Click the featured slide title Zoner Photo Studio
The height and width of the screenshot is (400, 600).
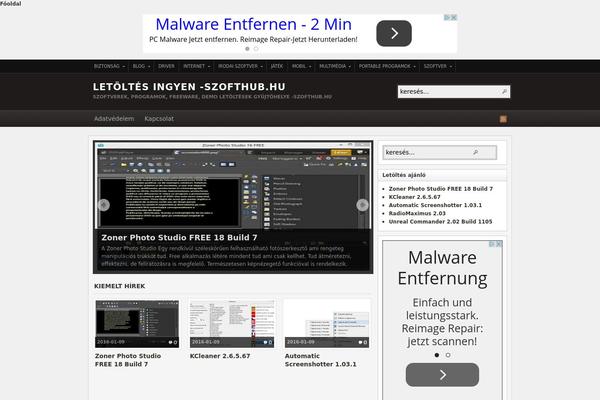[x=179, y=237]
